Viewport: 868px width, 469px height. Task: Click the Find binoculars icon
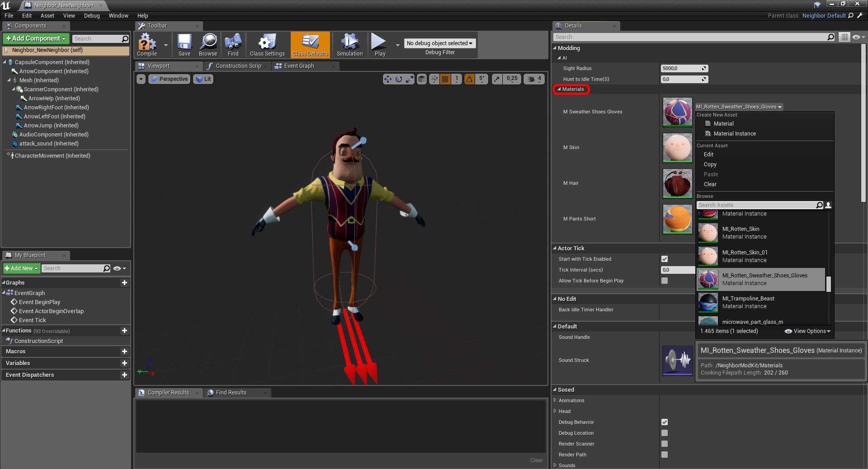233,45
